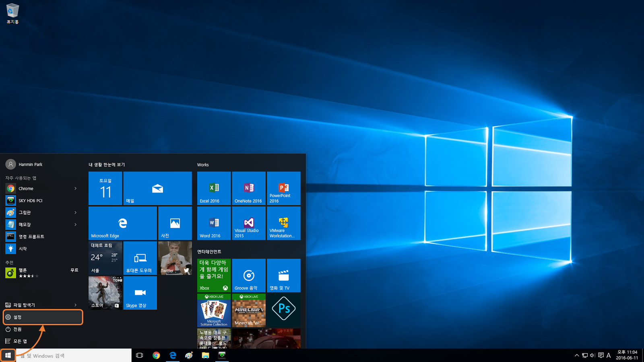The image size is (644, 362).
Task: Open the Word 2016 tile
Action: (213, 223)
